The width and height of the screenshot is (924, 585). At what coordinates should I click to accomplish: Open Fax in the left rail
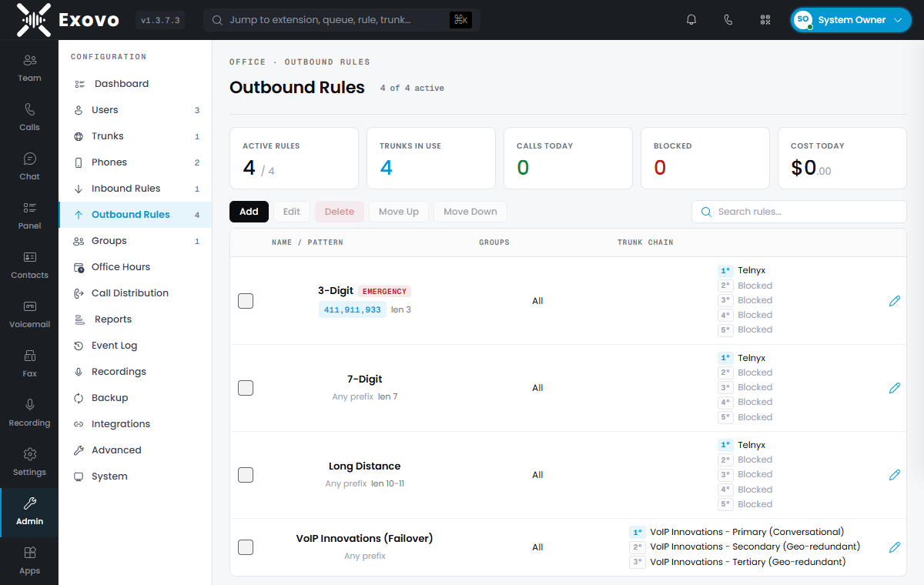click(x=29, y=363)
